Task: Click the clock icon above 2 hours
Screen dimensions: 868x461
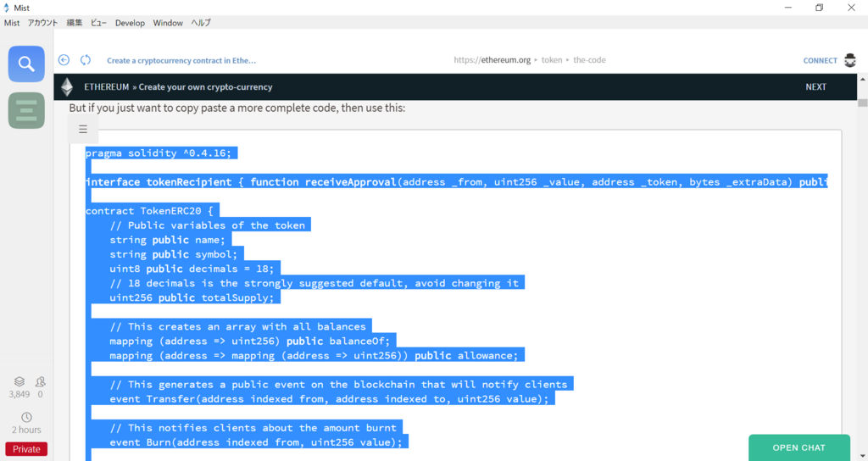Action: (x=26, y=417)
